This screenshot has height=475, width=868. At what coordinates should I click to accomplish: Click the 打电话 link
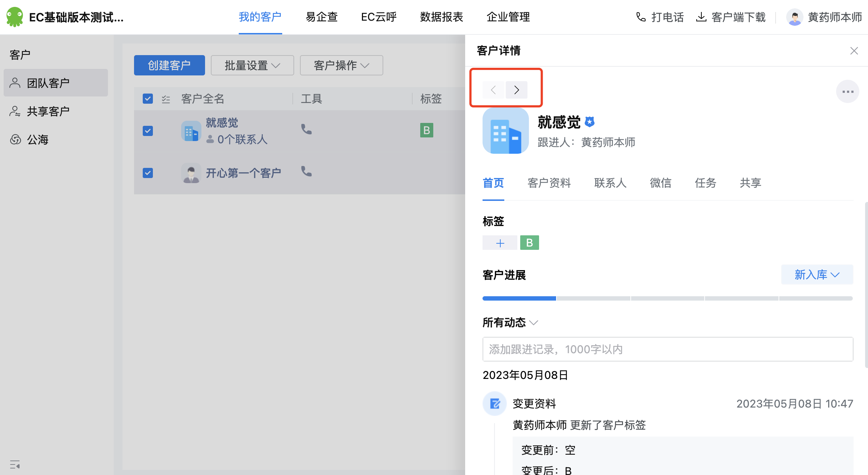(668, 17)
